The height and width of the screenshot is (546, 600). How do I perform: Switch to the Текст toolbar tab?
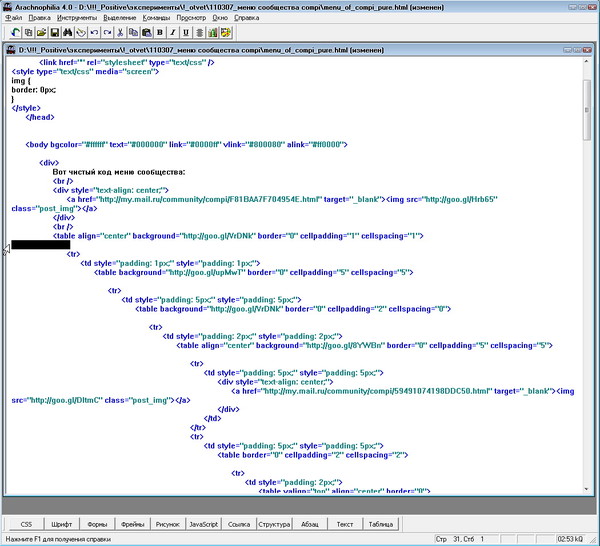point(345,524)
